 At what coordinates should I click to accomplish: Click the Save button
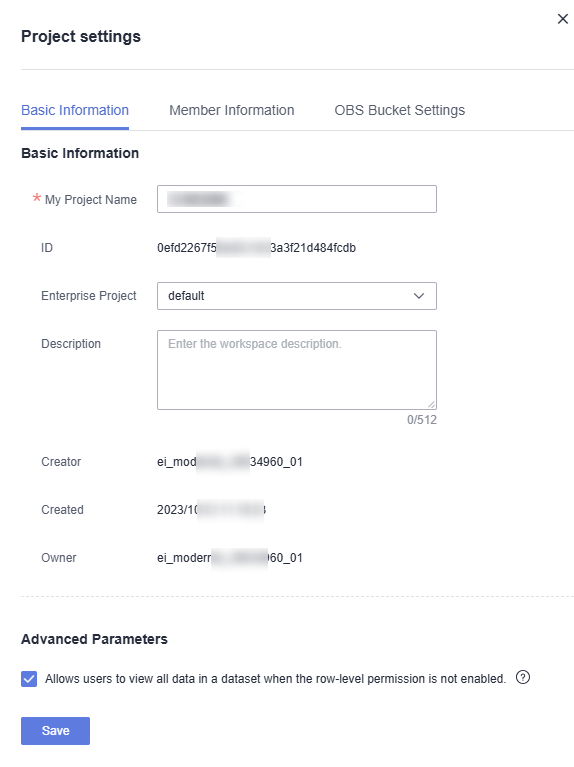[x=55, y=731]
